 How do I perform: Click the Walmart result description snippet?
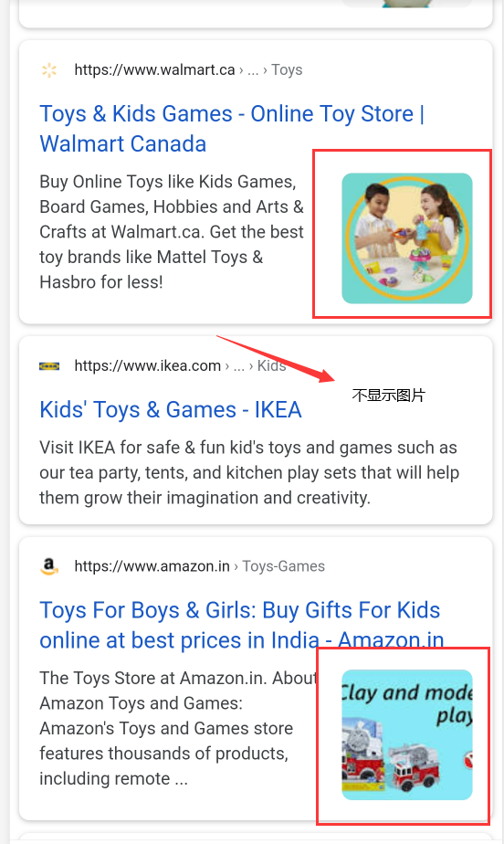point(172,231)
